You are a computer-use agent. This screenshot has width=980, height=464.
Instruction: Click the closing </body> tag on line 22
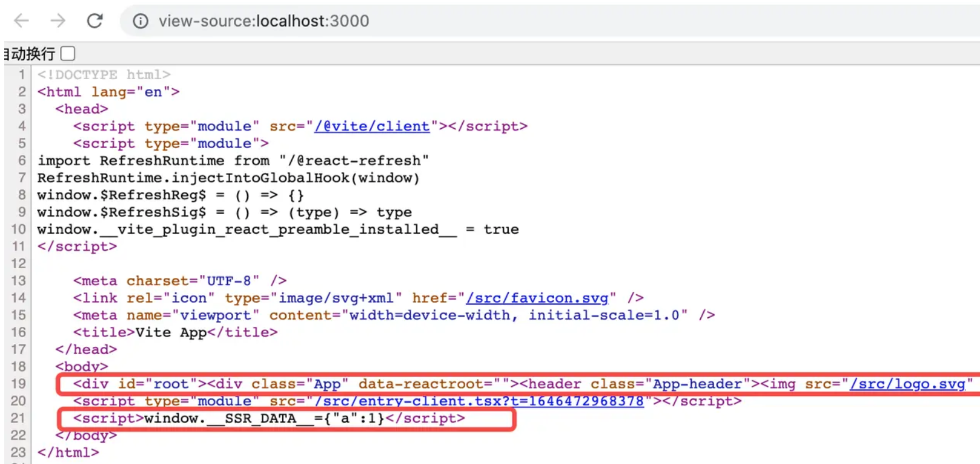[86, 436]
